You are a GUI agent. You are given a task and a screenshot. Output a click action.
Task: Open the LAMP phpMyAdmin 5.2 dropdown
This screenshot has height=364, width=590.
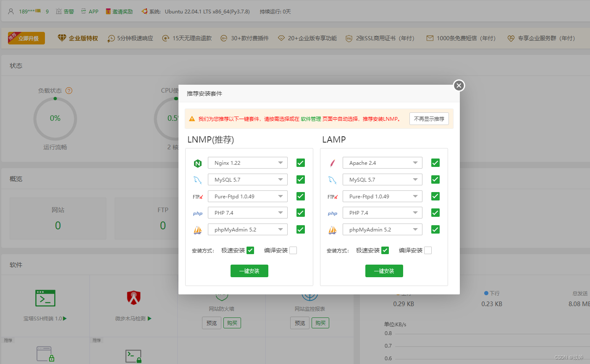click(383, 229)
